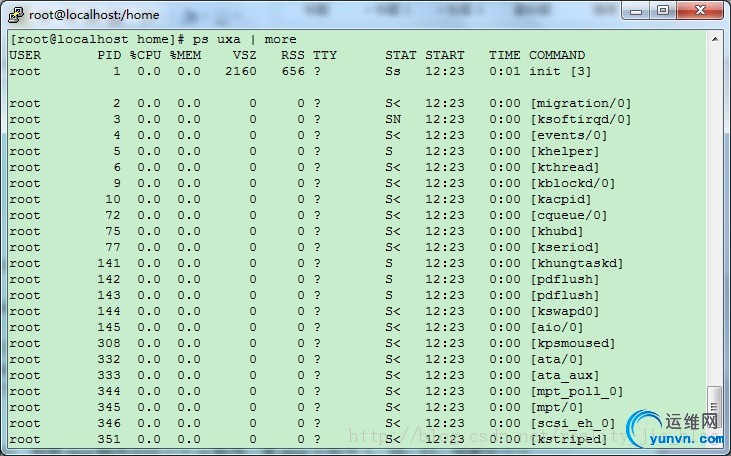Click PID 308 in the process list
The height and width of the screenshot is (456, 731).
click(x=109, y=344)
